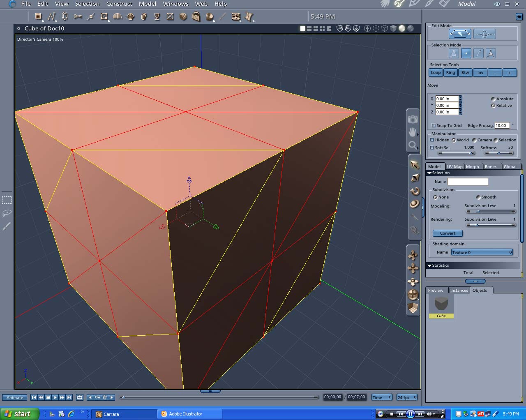This screenshot has width=526, height=420.
Task: Open the Construct menu
Action: (119, 4)
